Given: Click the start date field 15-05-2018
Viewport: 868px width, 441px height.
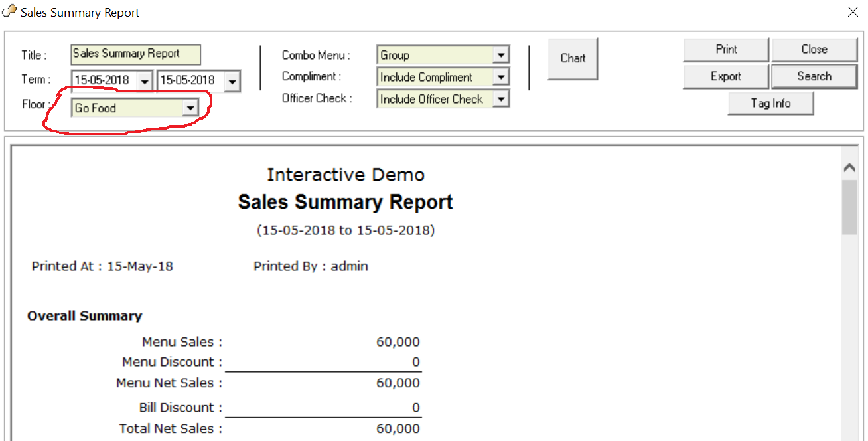Looking at the screenshot, I should (104, 80).
